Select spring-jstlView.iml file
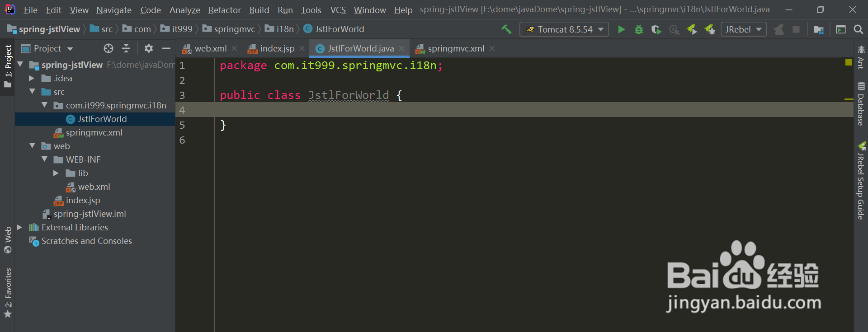The image size is (868, 332). click(84, 214)
